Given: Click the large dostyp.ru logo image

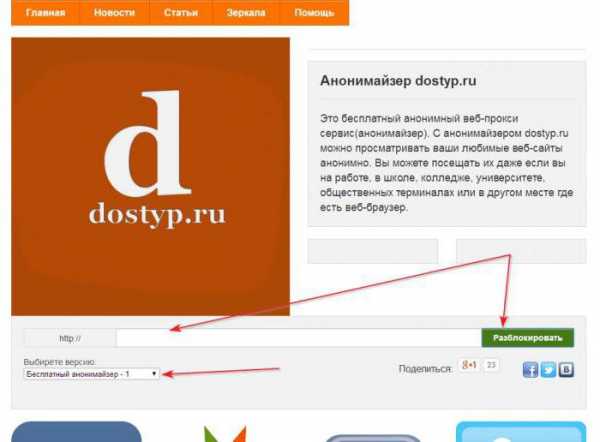Looking at the screenshot, I should [150, 176].
